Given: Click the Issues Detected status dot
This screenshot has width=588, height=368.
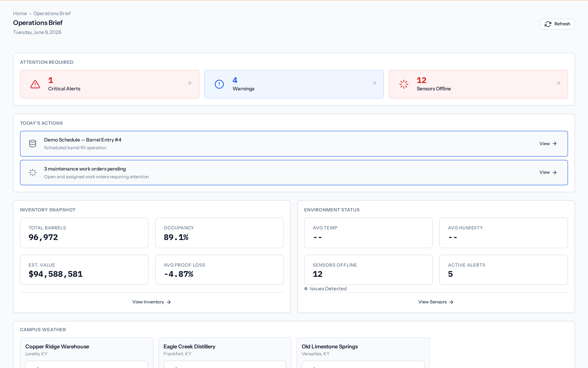Looking at the screenshot, I should (x=306, y=289).
